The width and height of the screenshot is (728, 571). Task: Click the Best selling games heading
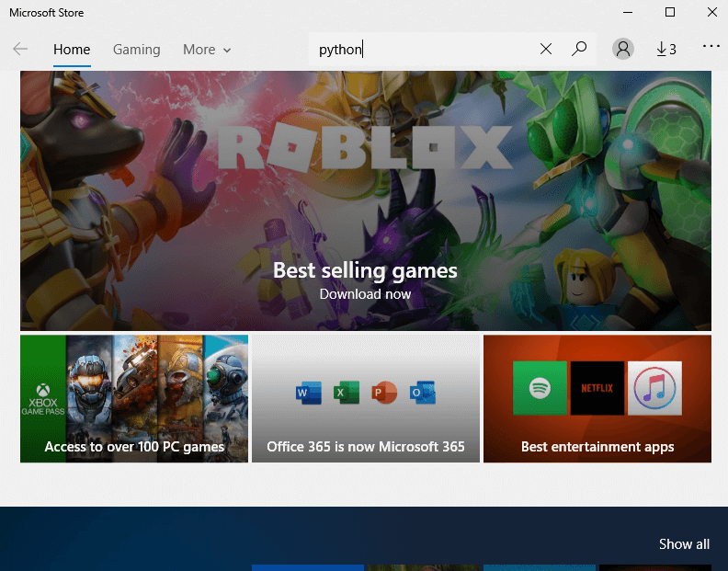pos(365,270)
